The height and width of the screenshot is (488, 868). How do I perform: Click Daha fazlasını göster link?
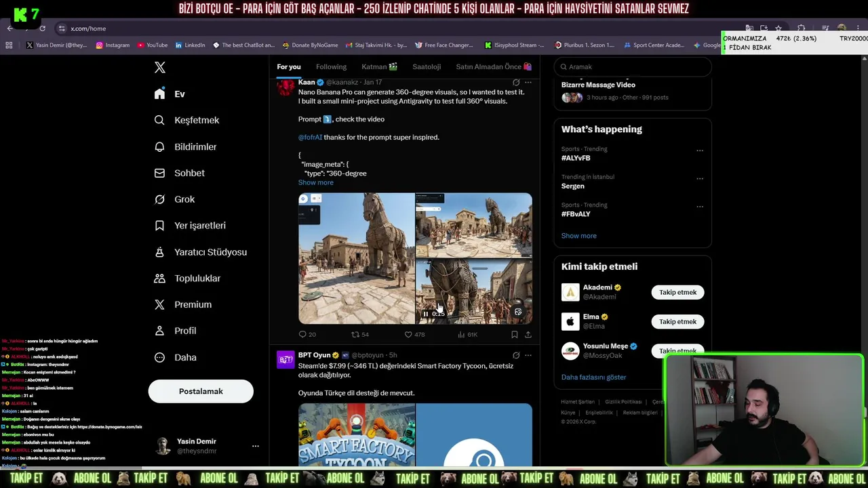point(593,377)
